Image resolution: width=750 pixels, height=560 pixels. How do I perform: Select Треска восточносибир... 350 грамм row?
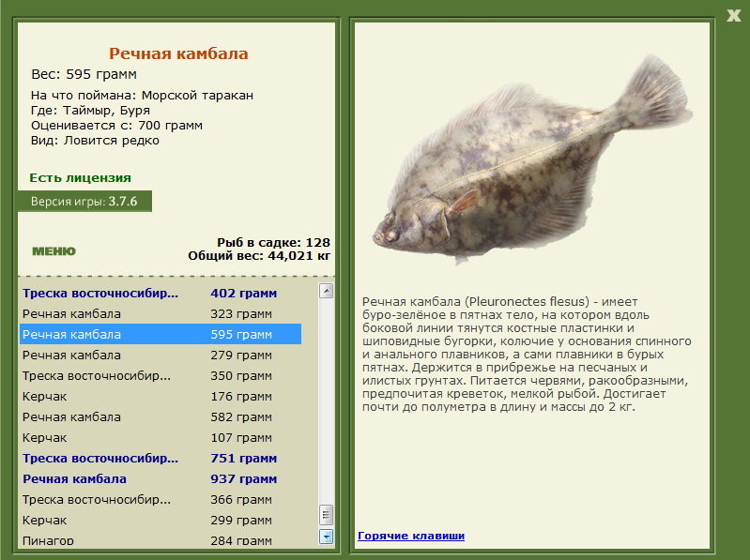[x=161, y=375]
